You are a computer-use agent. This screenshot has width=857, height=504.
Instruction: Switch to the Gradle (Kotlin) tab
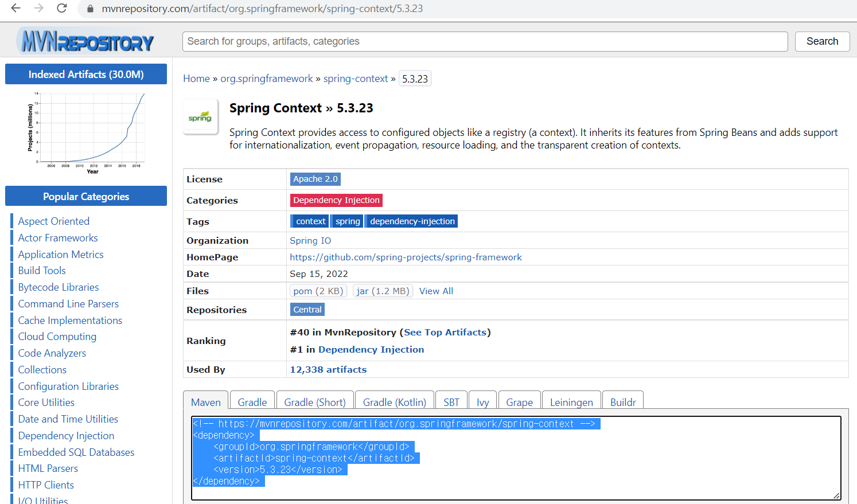tap(395, 402)
